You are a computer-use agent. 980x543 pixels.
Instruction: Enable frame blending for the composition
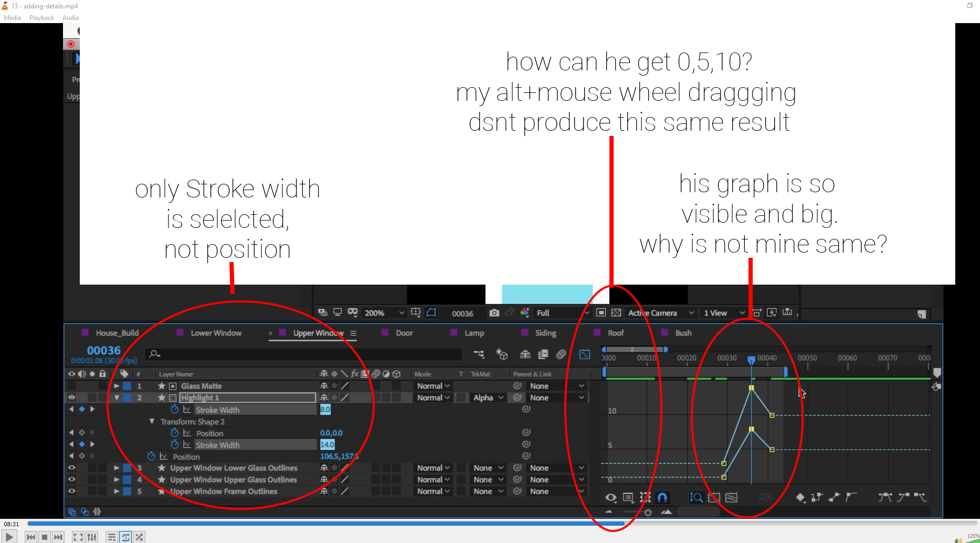coord(543,354)
